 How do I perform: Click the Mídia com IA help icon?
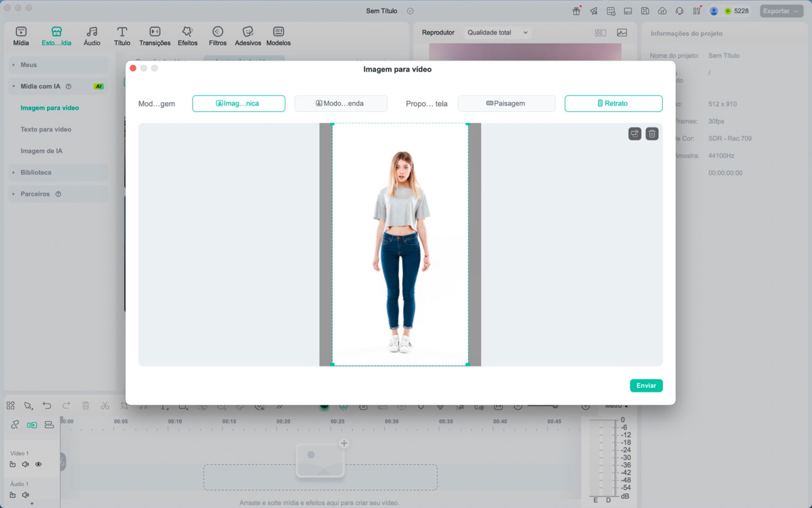[x=69, y=86]
